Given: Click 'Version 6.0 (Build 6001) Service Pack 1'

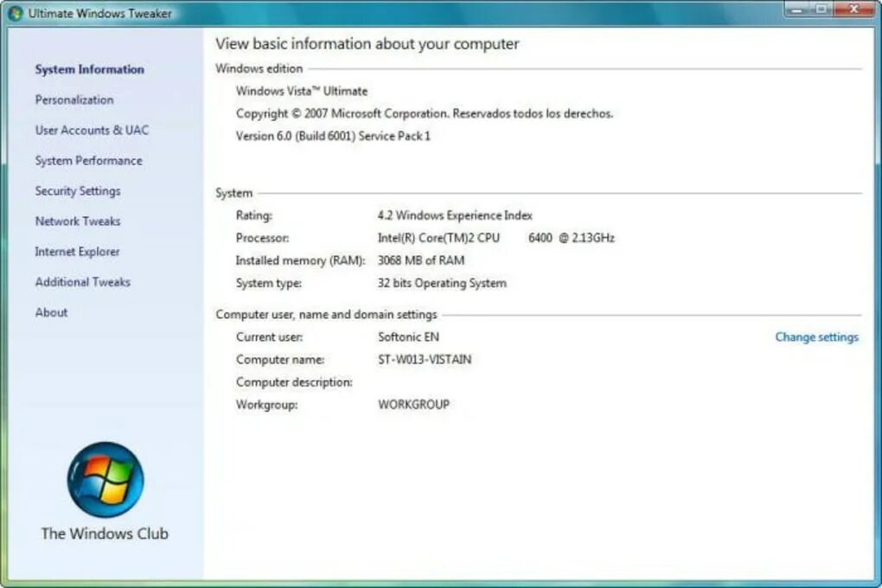Looking at the screenshot, I should click(333, 136).
